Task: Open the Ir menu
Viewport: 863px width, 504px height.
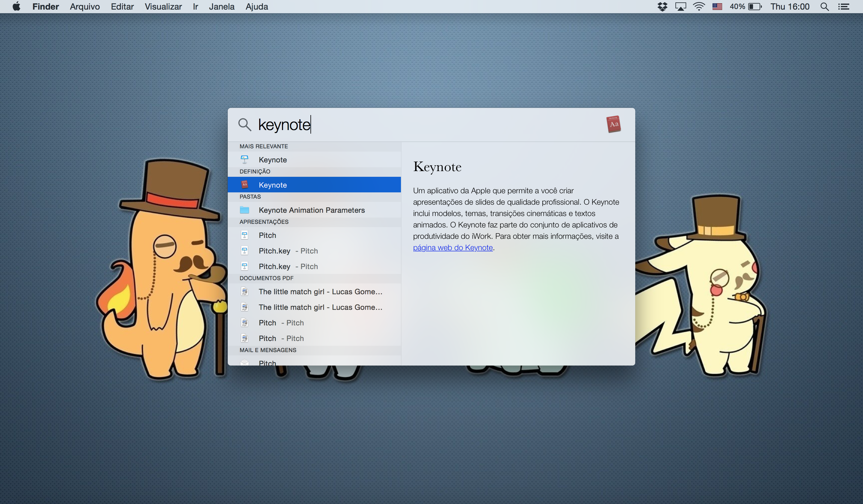Action: 195,7
